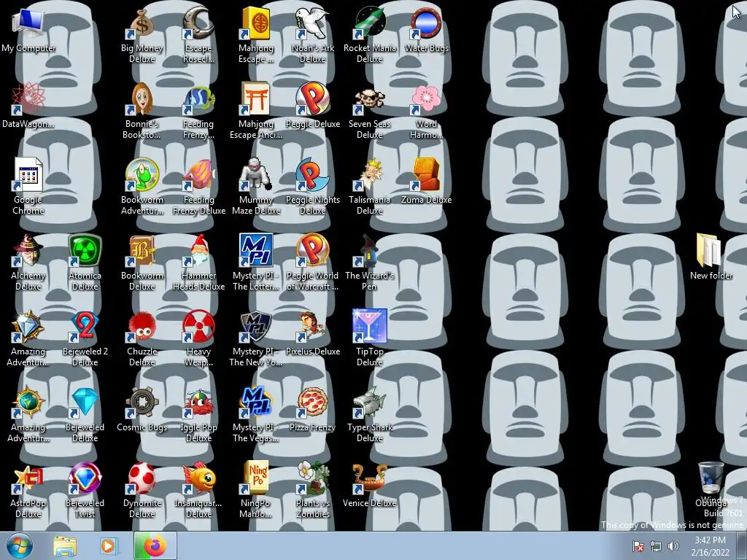The image size is (747, 560).
Task: Select Mahjong Escape tile icon in top row
Action: (256, 24)
